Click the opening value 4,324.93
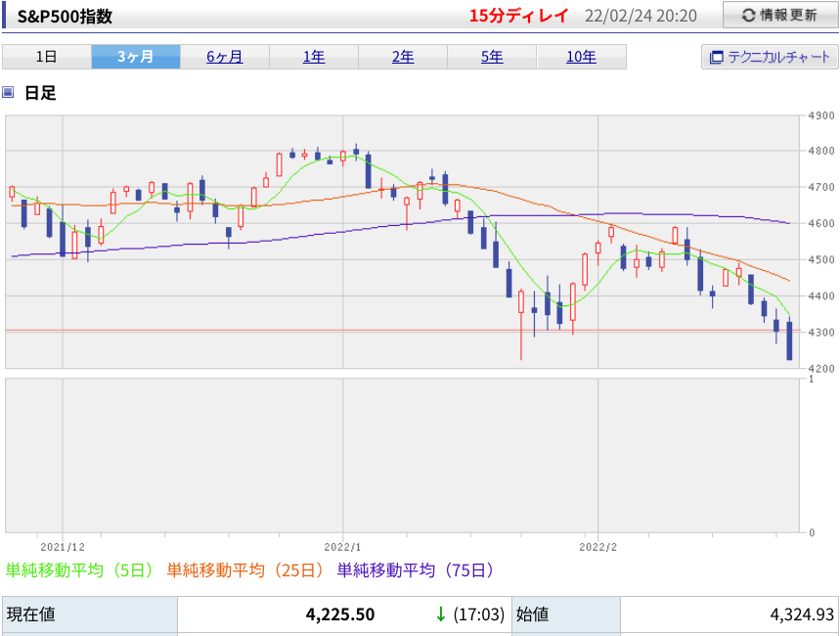Image resolution: width=840 pixels, height=636 pixels. click(x=802, y=614)
